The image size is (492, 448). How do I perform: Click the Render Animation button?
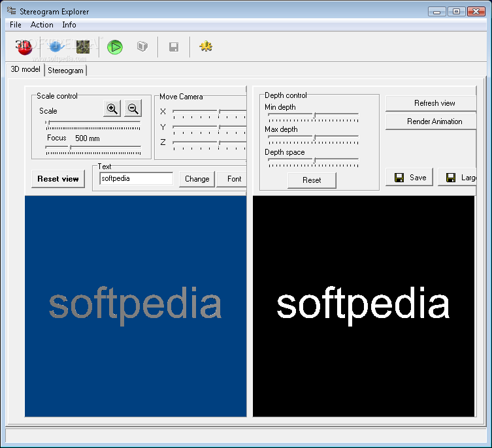point(431,121)
